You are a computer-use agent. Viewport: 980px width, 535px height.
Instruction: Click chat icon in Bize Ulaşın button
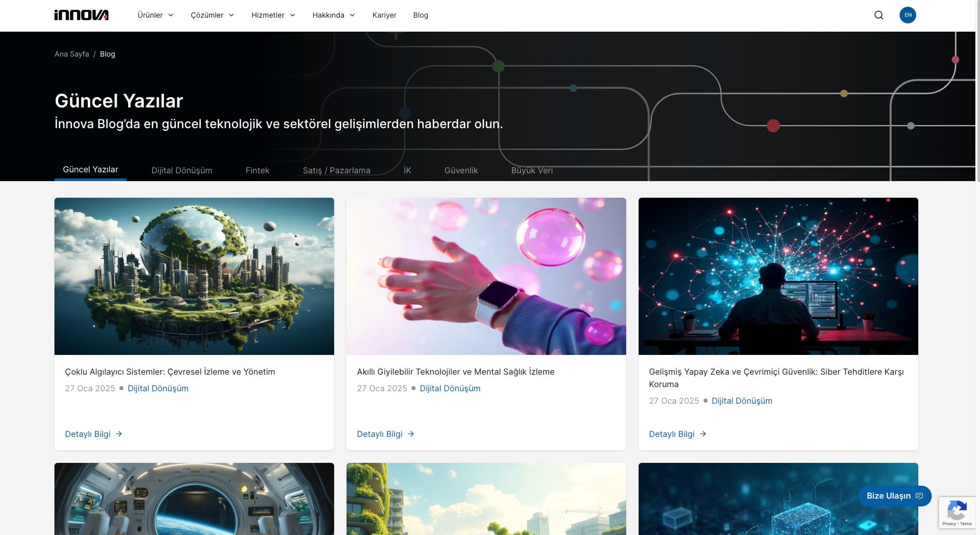[x=919, y=496]
